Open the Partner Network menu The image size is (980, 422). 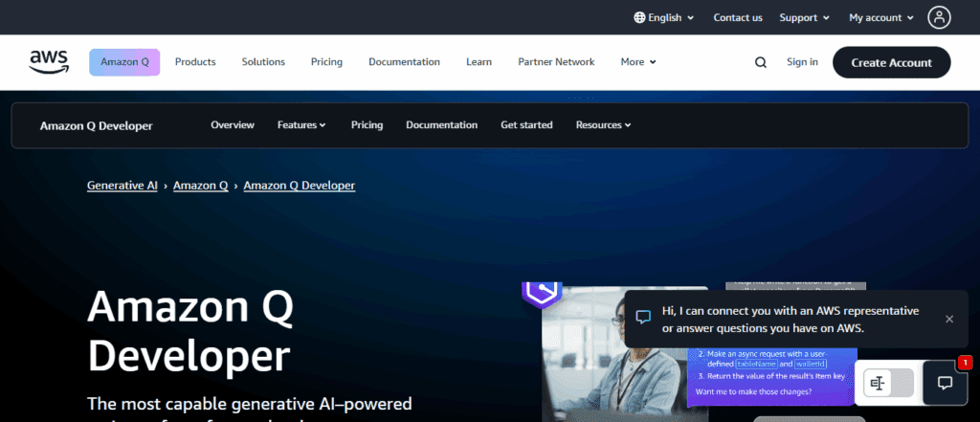coord(556,62)
